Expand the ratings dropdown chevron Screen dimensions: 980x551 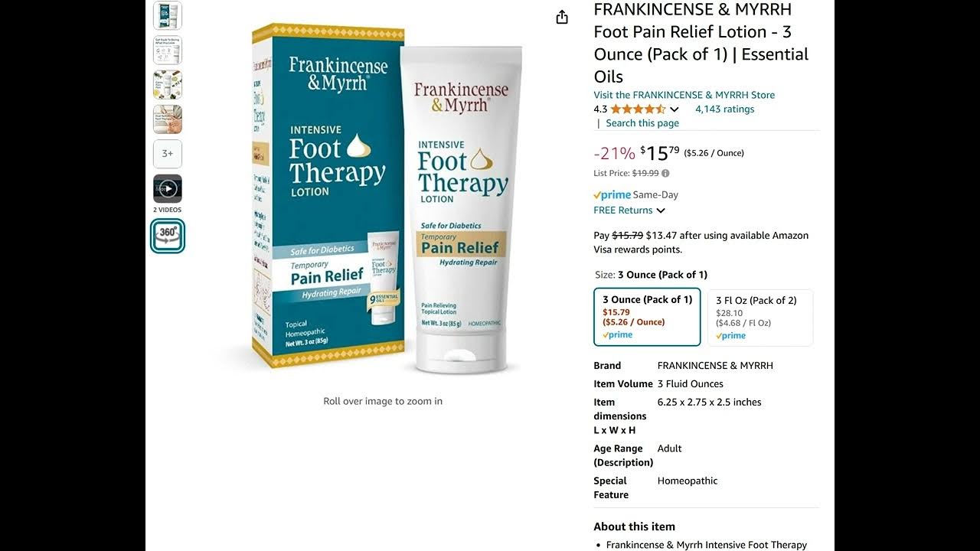(675, 109)
